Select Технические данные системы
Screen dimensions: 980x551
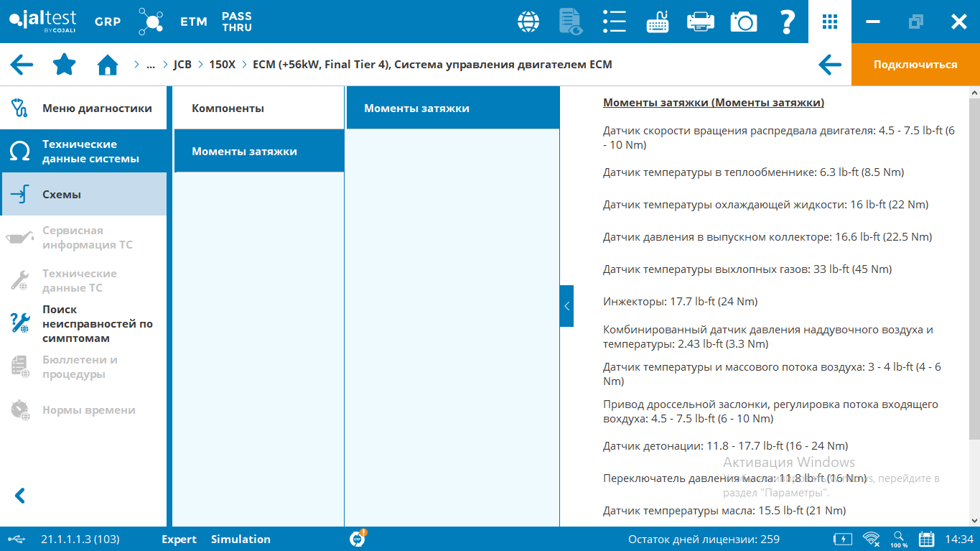pyautogui.click(x=83, y=152)
